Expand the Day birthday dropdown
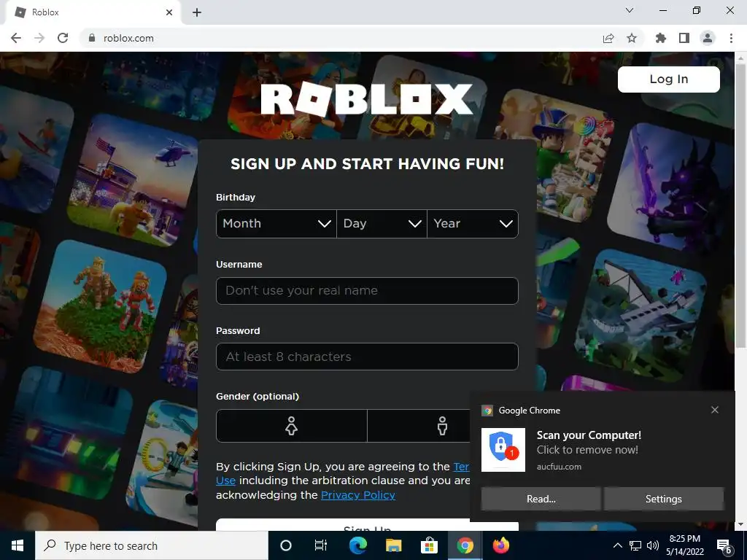This screenshot has width=747, height=560. (382, 224)
